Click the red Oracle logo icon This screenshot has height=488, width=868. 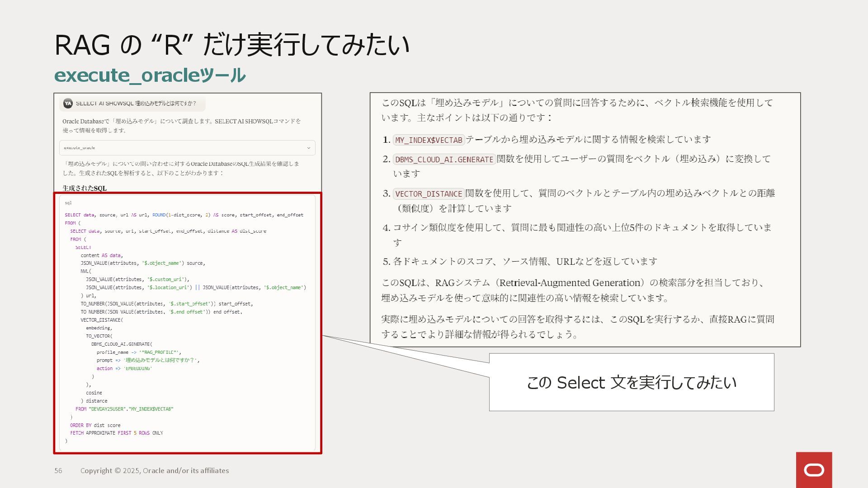pos(814,470)
